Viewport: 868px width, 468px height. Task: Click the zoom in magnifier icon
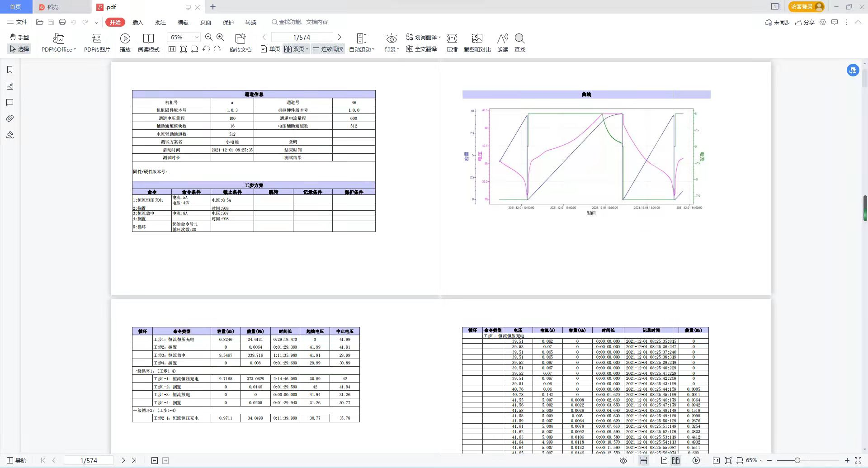[x=220, y=37]
